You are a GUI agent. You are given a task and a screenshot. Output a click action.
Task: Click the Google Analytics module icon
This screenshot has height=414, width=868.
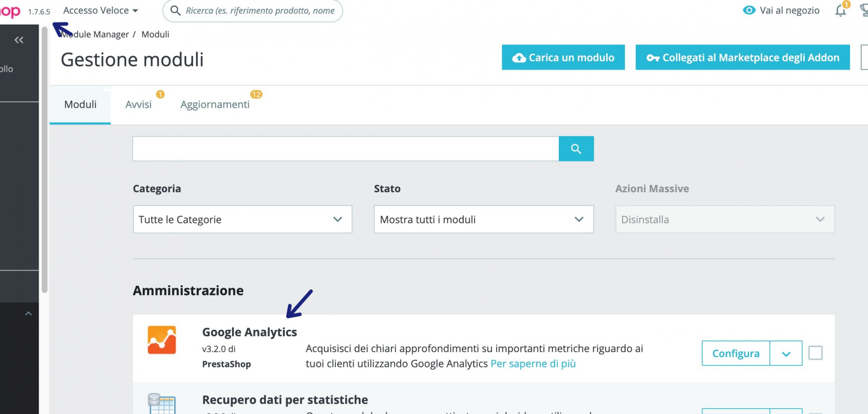point(161,340)
